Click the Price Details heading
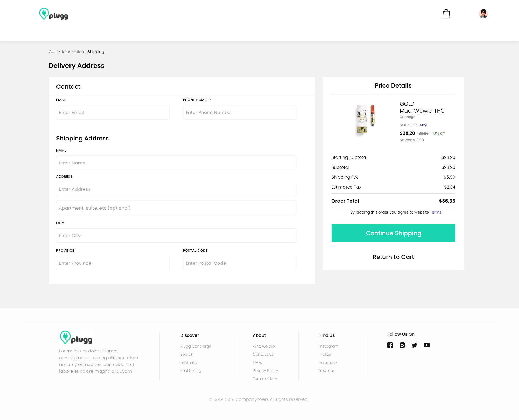 pyautogui.click(x=393, y=86)
